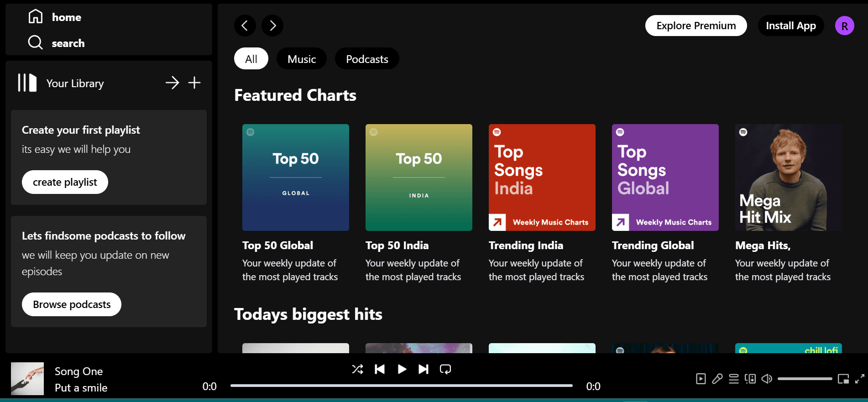This screenshot has height=402, width=868.
Task: Show lyrics with the microphone icon
Action: click(x=717, y=379)
